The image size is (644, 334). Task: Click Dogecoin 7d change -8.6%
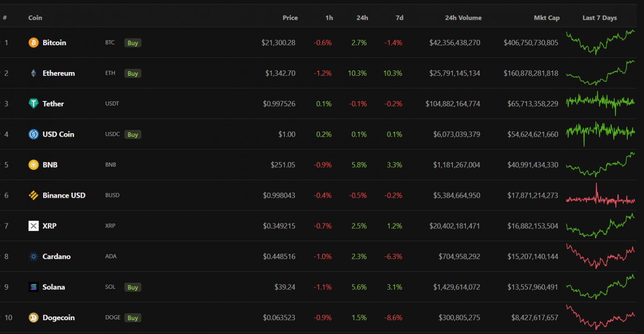click(x=393, y=318)
